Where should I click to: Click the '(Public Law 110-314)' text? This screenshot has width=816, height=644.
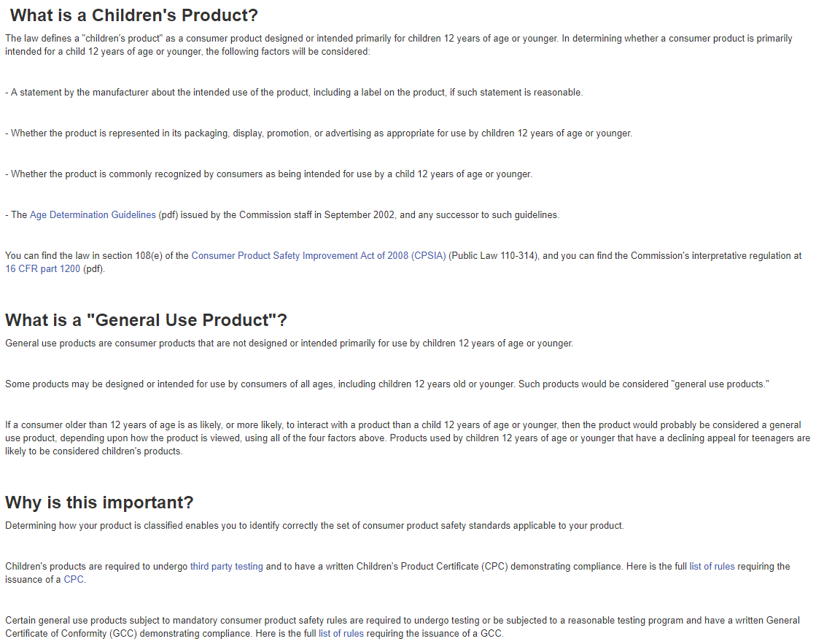coord(494,255)
